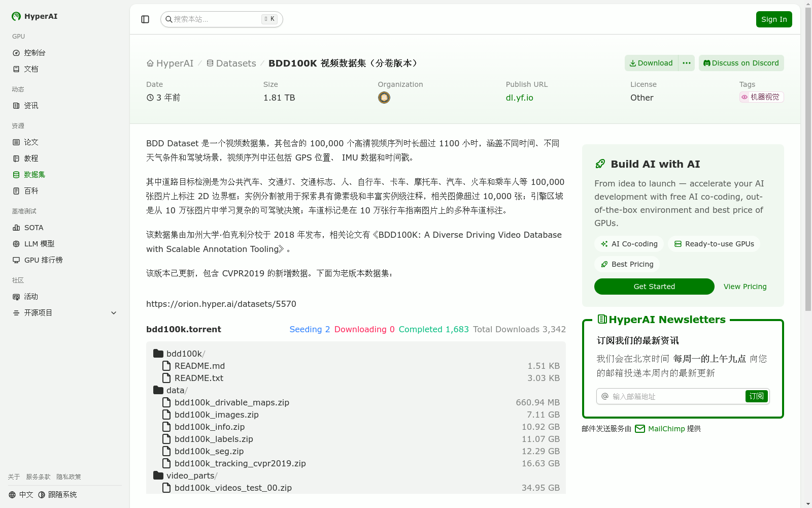Click the Ready-to-use GPUs chip
This screenshot has width=812, height=508.
pos(714,244)
